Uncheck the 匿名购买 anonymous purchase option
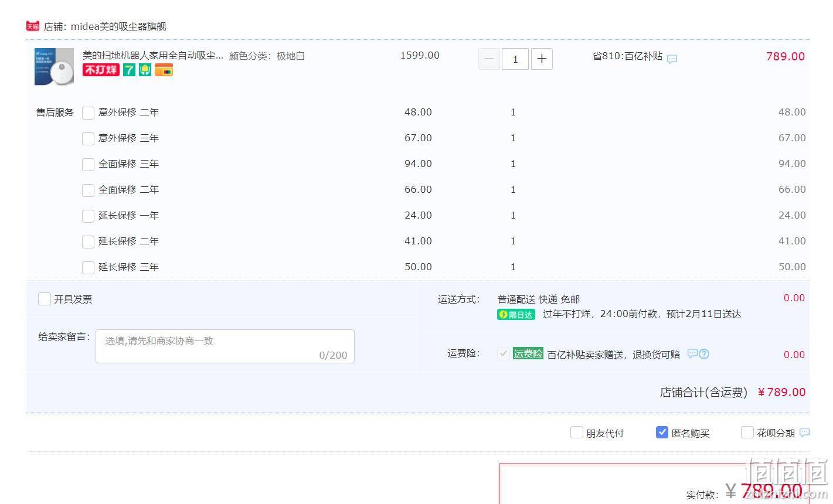This screenshot has height=504, width=833. (662, 433)
